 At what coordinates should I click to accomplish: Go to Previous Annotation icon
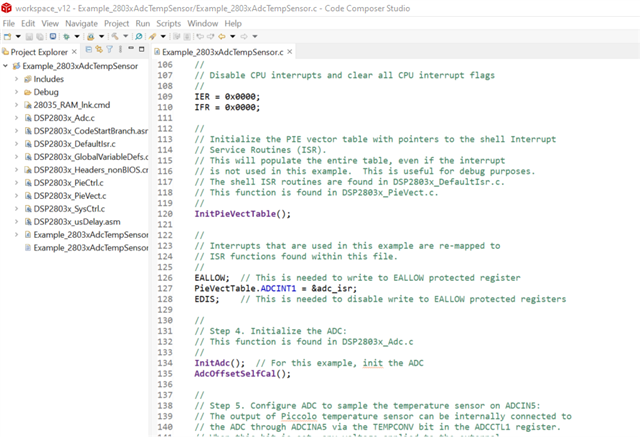click(x=187, y=36)
